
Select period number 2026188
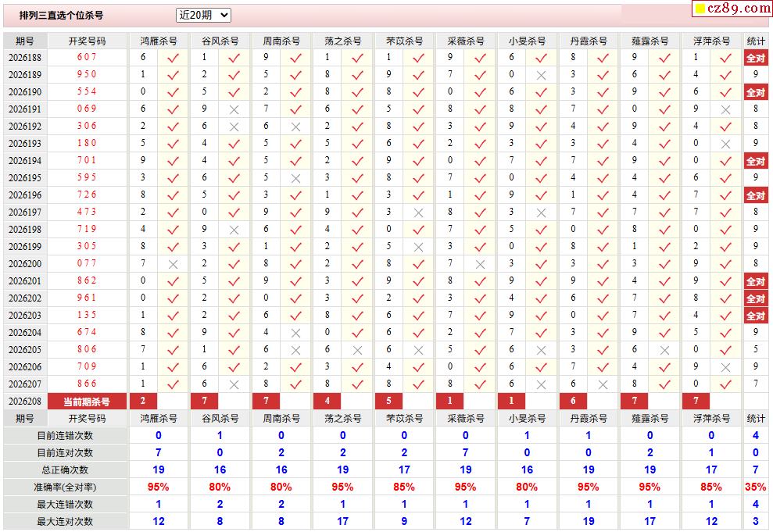pos(25,58)
